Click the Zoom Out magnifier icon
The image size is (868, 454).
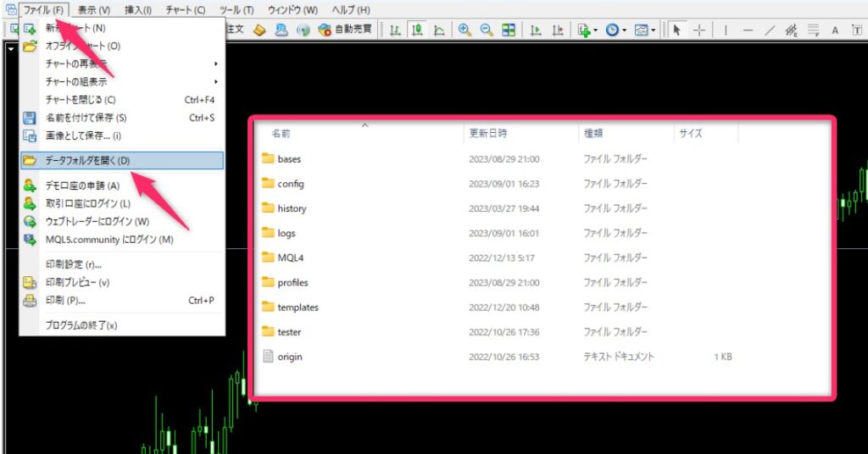(487, 30)
